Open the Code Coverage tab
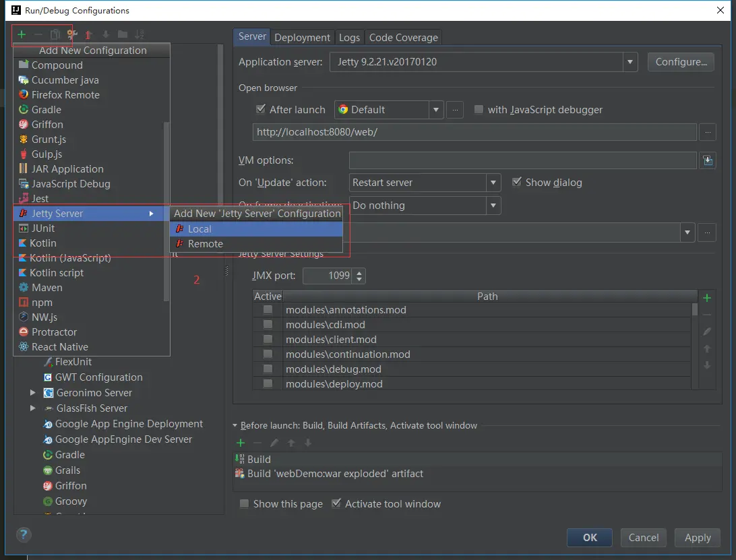The image size is (736, 560). pyautogui.click(x=403, y=38)
